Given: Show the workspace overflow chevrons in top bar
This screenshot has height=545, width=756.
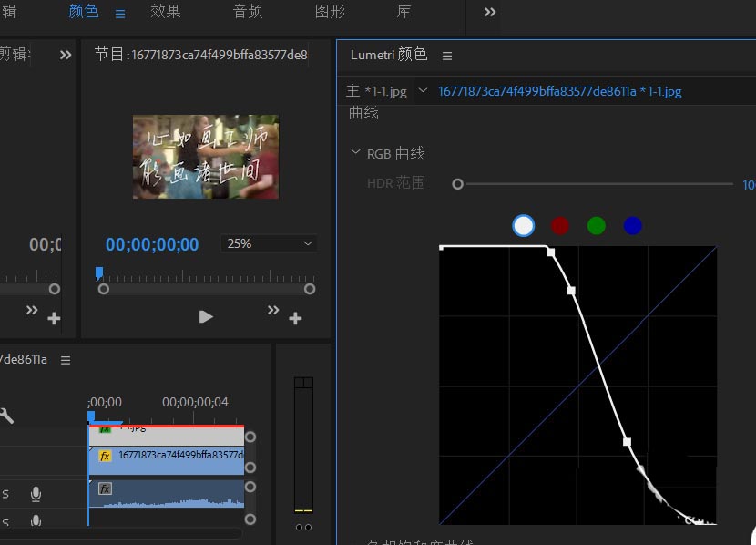Looking at the screenshot, I should pyautogui.click(x=490, y=12).
